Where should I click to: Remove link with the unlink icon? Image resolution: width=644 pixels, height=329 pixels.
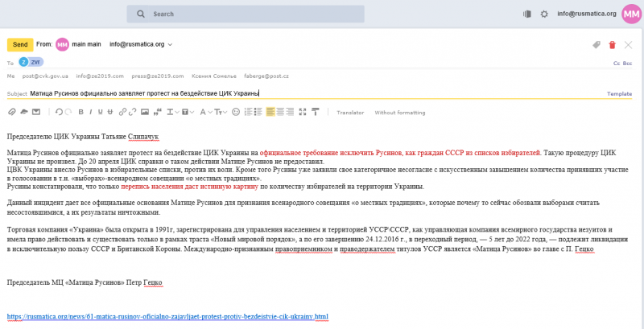132,112
